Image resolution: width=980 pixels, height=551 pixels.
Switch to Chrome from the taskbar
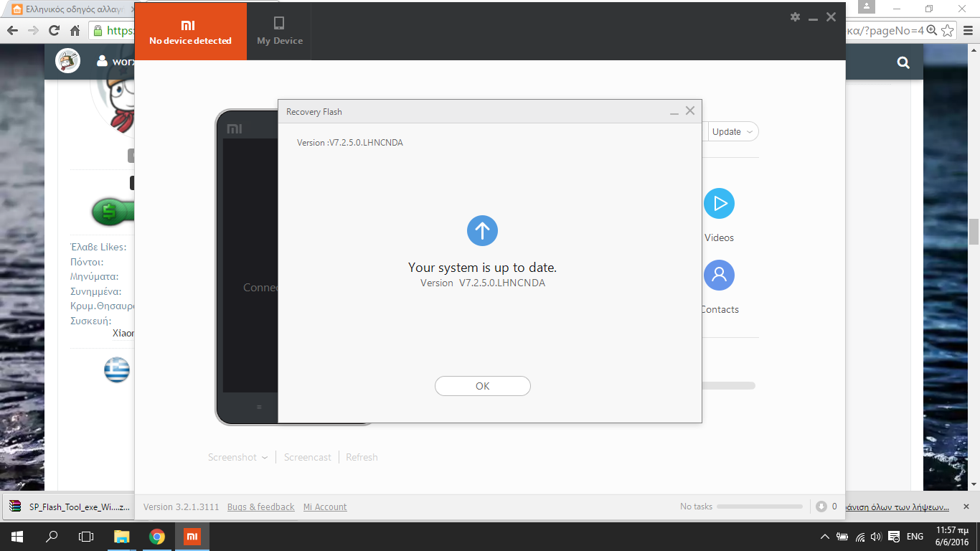click(157, 537)
